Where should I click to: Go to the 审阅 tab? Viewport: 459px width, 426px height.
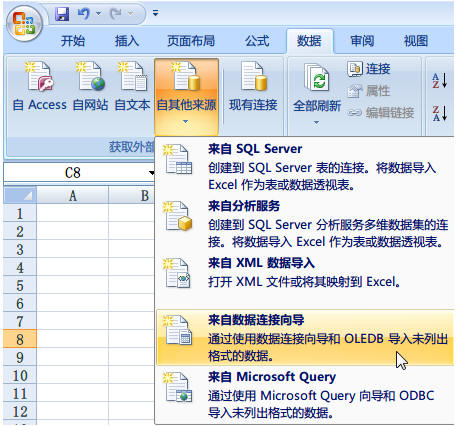[x=362, y=41]
